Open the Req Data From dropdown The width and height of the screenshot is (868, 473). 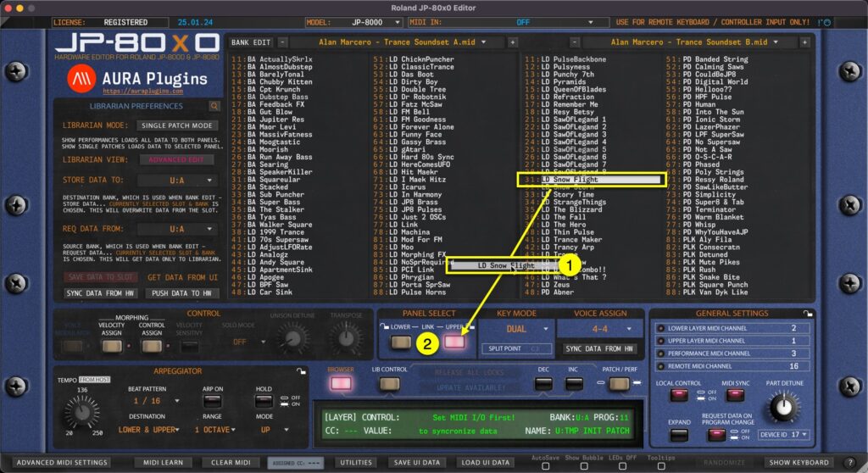point(176,230)
